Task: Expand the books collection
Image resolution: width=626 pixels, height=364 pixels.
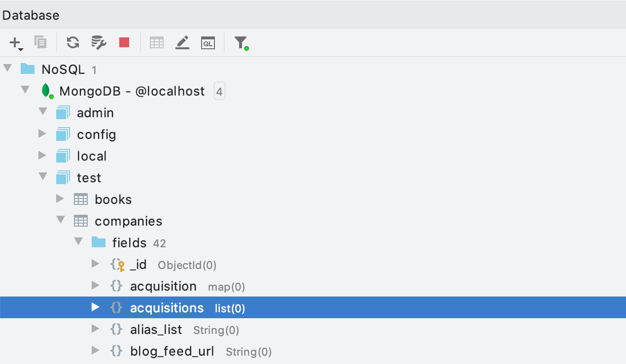Action: 60,199
